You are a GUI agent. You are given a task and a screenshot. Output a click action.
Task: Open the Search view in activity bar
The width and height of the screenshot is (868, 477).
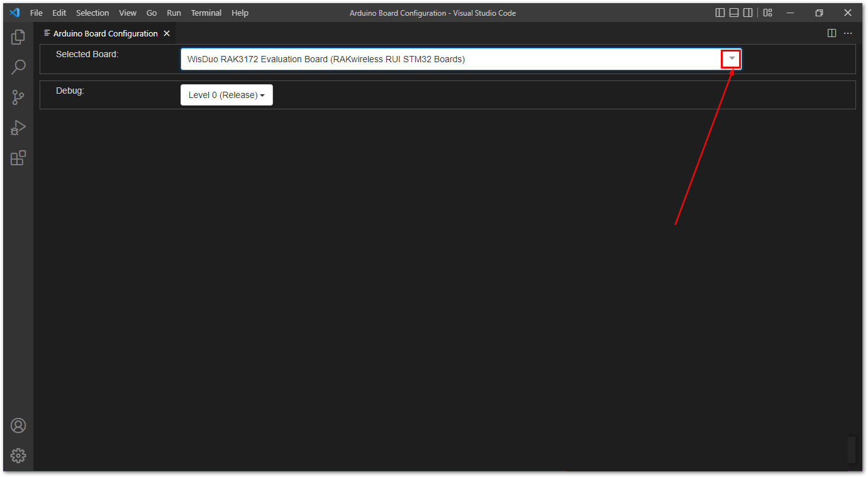coord(18,67)
